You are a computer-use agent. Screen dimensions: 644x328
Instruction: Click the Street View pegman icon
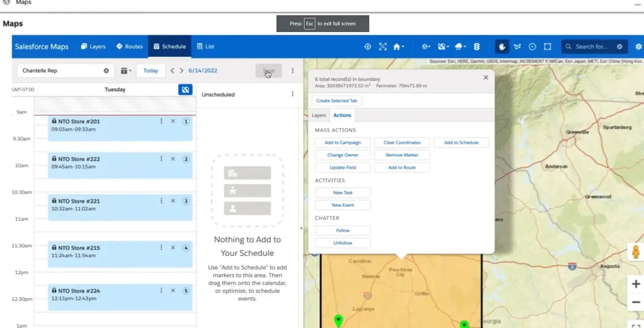click(636, 253)
